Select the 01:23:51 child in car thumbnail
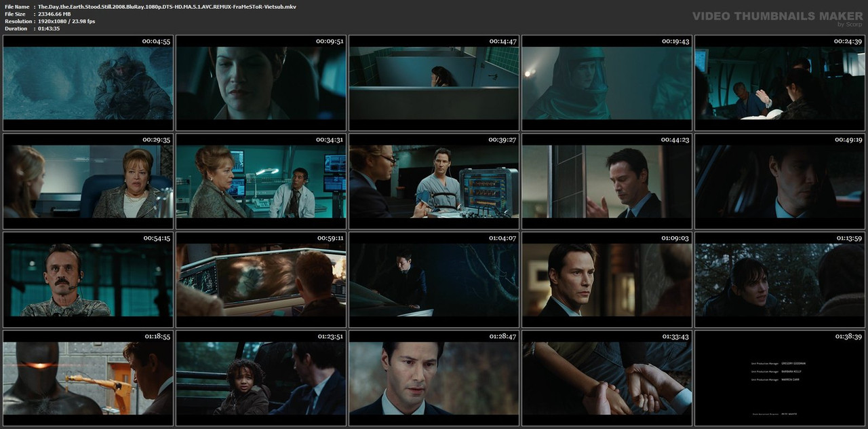The image size is (868, 429). click(x=261, y=378)
